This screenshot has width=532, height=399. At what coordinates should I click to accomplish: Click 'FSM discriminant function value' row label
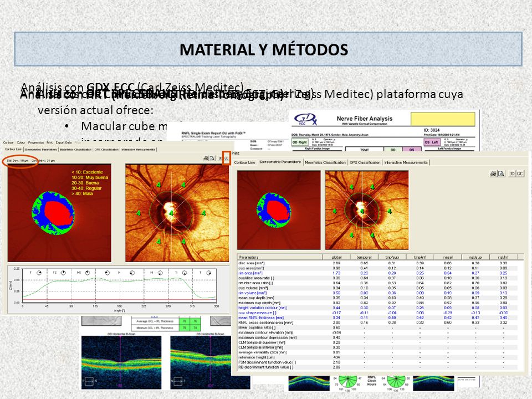[267, 362]
